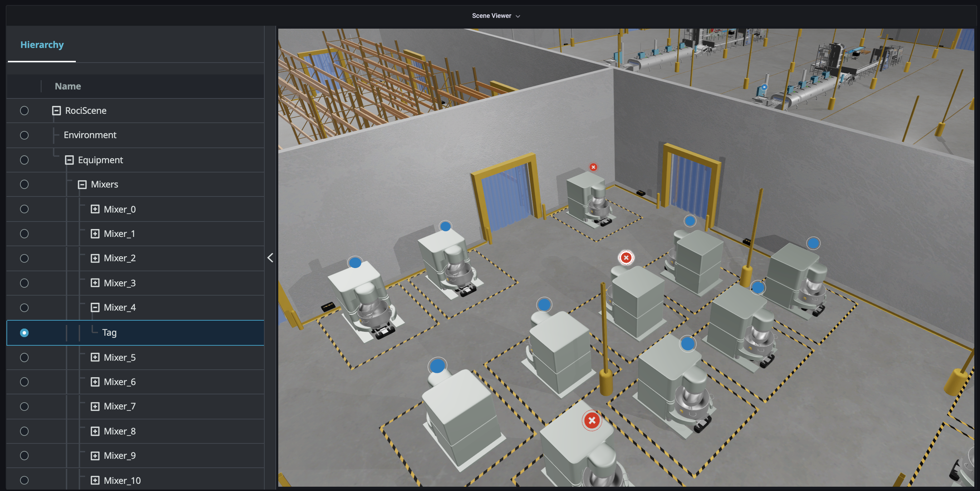Collapse the Mixers group node

click(82, 185)
